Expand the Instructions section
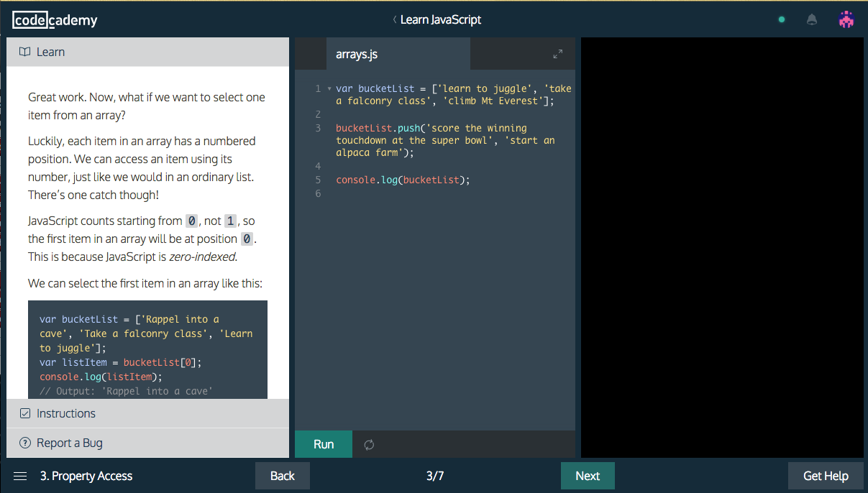Image resolution: width=868 pixels, height=493 pixels. tap(147, 413)
